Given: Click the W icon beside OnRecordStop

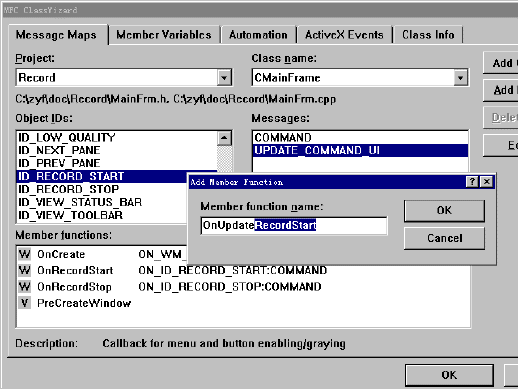Looking at the screenshot, I should 24,286.
